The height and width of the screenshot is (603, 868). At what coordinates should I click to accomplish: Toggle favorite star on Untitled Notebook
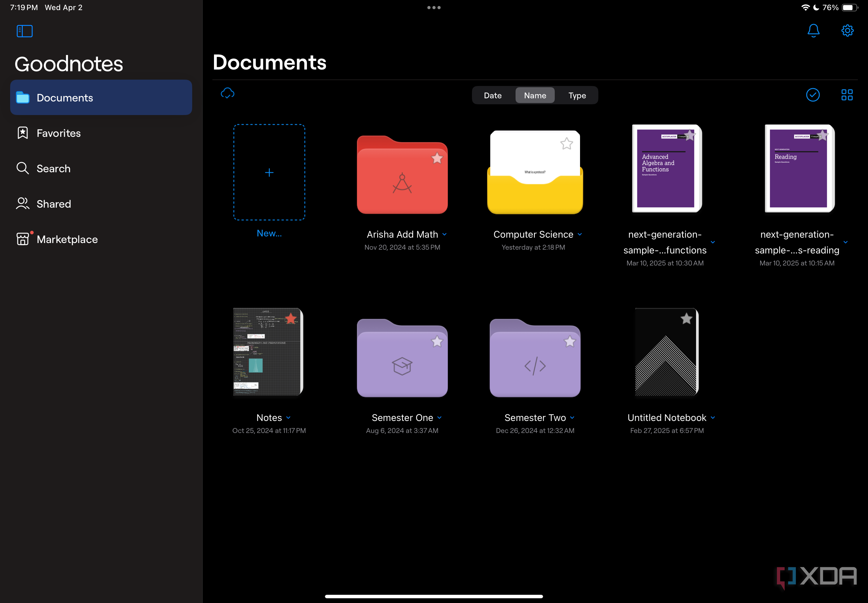[x=686, y=319]
